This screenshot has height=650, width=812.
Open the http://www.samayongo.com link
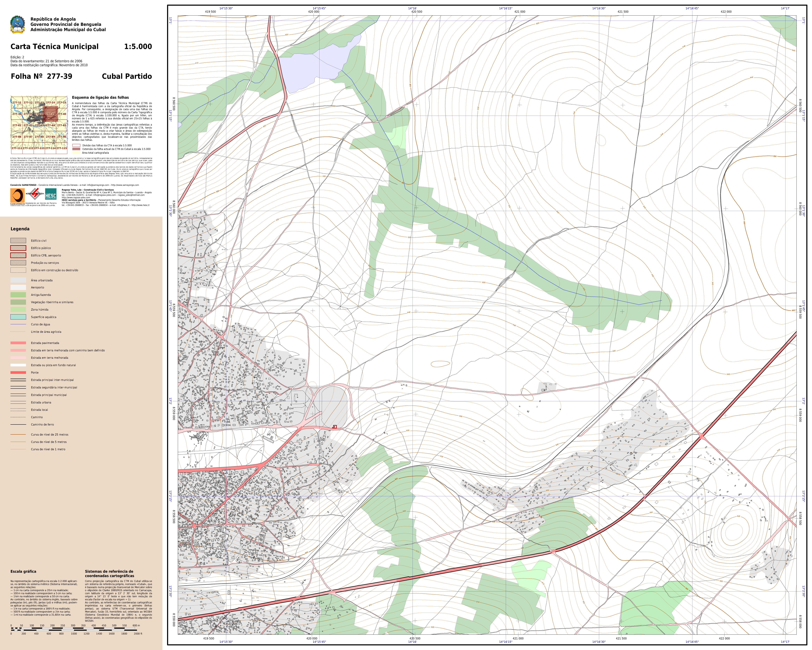coord(125,185)
